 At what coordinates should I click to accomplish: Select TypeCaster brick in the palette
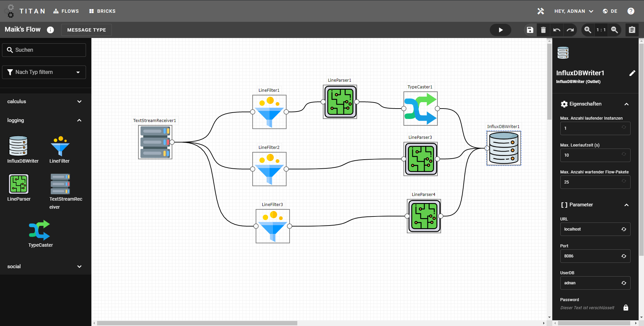(40, 234)
